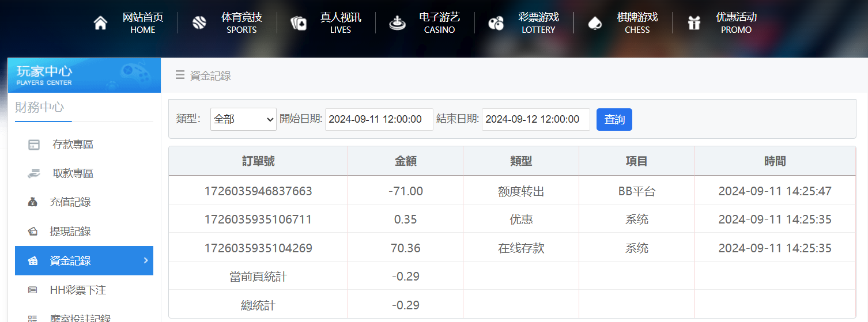
Task: Click the 財務中心 section heading
Action: point(40,107)
